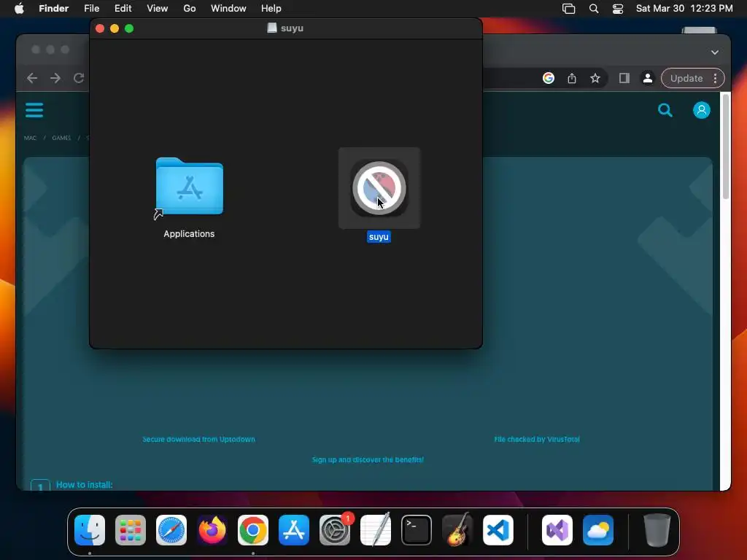
Task: Open Google Chrome from the Dock
Action: 253,530
